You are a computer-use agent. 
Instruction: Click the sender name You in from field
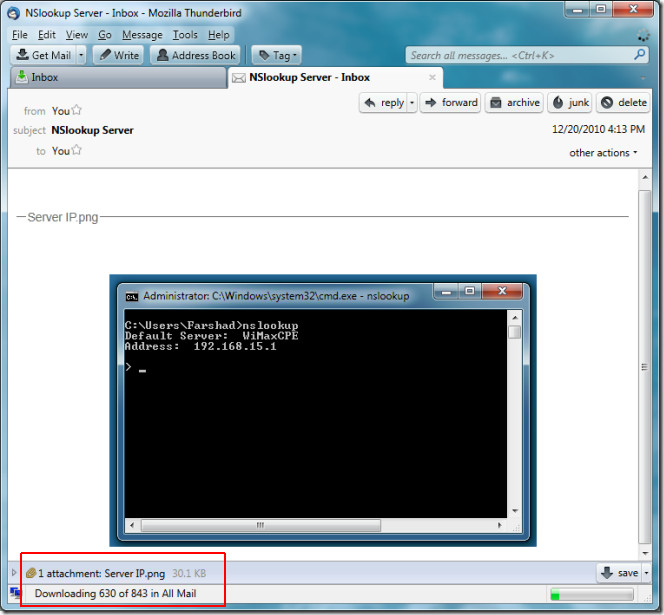(x=61, y=111)
